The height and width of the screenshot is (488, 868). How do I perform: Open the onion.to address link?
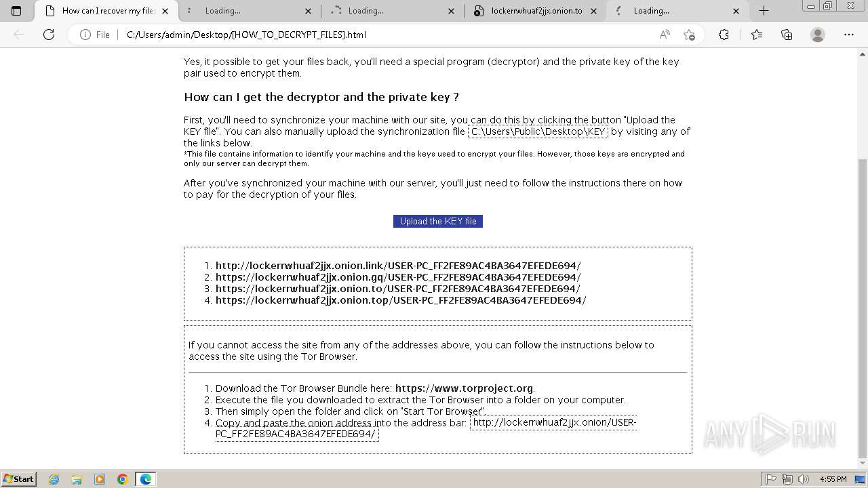(398, 289)
